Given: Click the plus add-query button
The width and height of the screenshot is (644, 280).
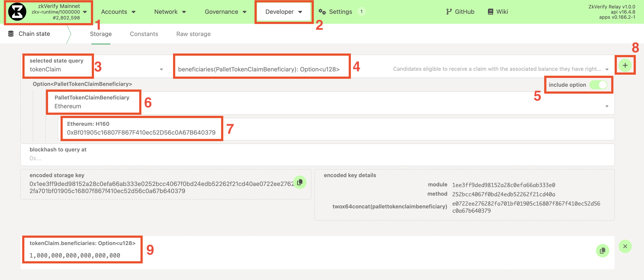Looking at the screenshot, I should pyautogui.click(x=625, y=66).
